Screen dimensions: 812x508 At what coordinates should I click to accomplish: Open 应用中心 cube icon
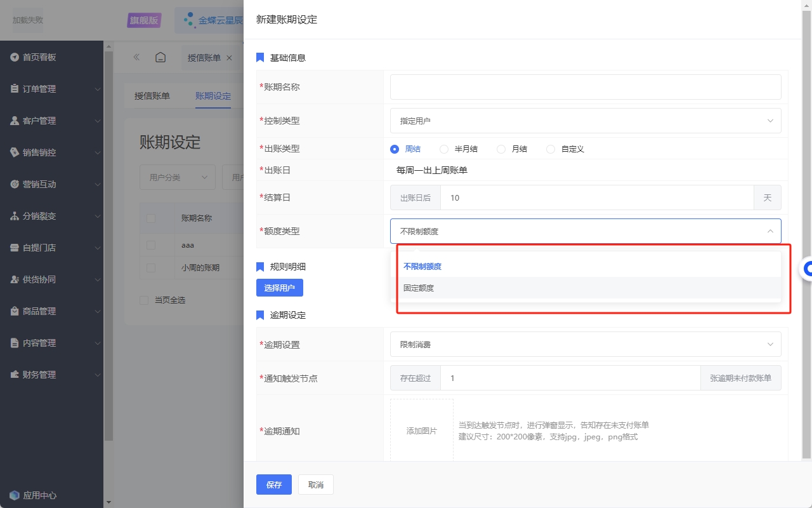(x=15, y=495)
